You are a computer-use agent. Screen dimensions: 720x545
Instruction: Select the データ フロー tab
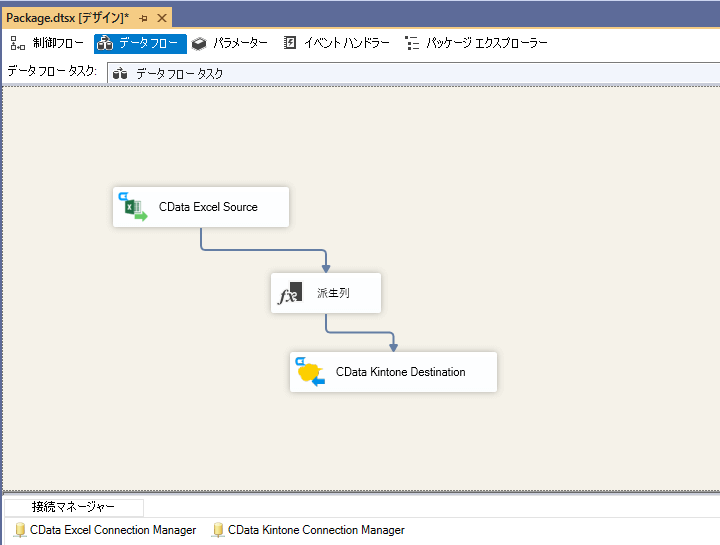pyautogui.click(x=140, y=44)
